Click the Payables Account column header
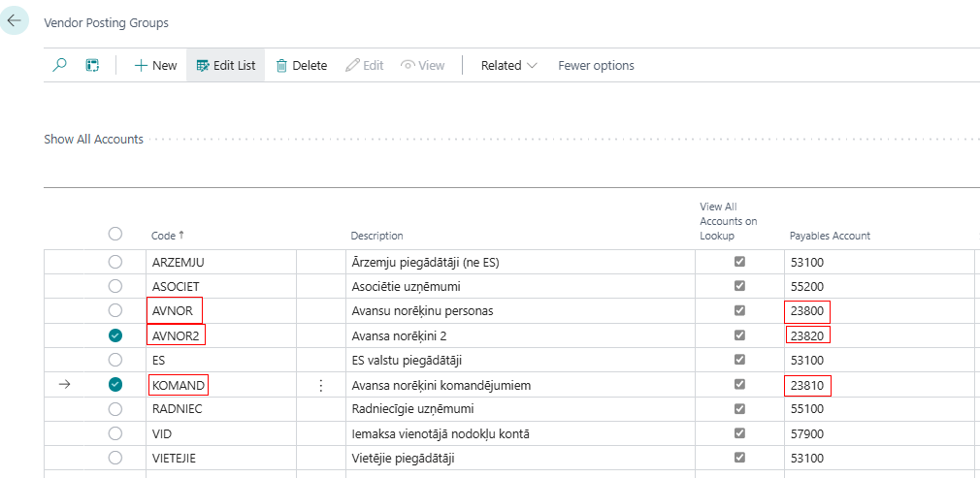The height and width of the screenshot is (478, 980). tap(830, 236)
